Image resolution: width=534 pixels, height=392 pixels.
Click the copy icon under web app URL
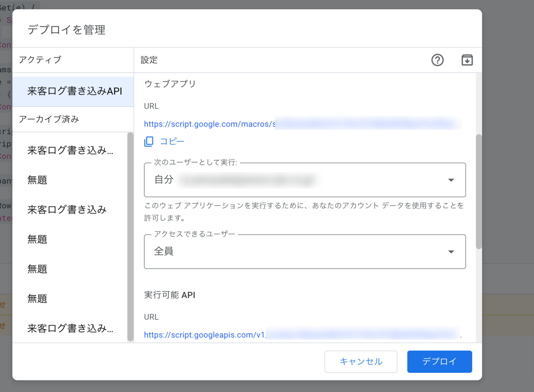coord(149,141)
